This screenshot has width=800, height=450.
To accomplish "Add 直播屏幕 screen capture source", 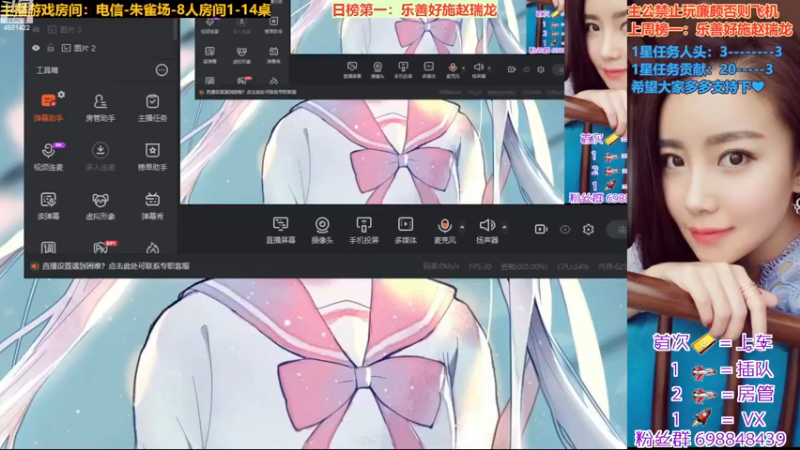I will tap(280, 230).
